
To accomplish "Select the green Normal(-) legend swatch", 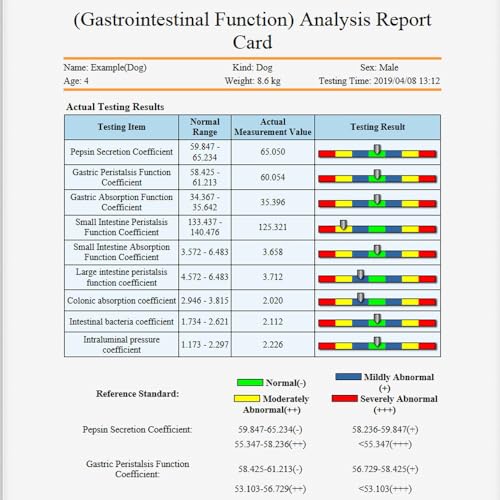I will (x=250, y=382).
